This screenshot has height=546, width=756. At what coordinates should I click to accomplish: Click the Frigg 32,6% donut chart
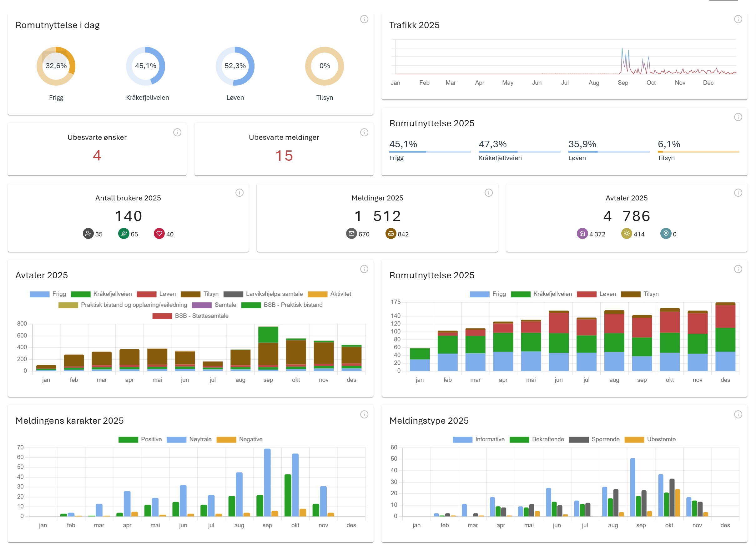(56, 66)
